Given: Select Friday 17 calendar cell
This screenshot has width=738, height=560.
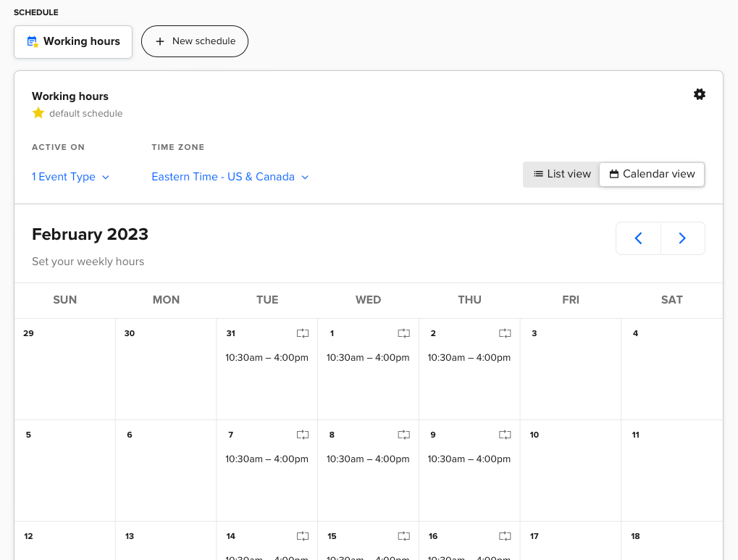Looking at the screenshot, I should [571, 540].
